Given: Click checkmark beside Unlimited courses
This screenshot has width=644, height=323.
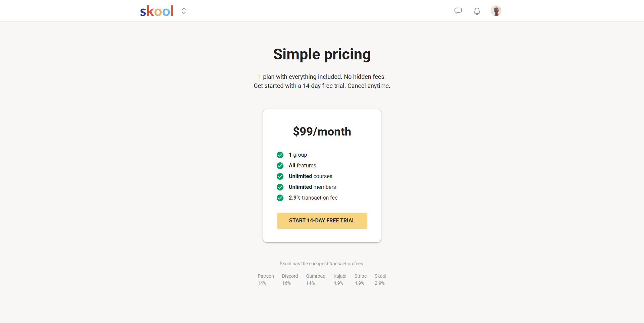Looking at the screenshot, I should 280,176.
